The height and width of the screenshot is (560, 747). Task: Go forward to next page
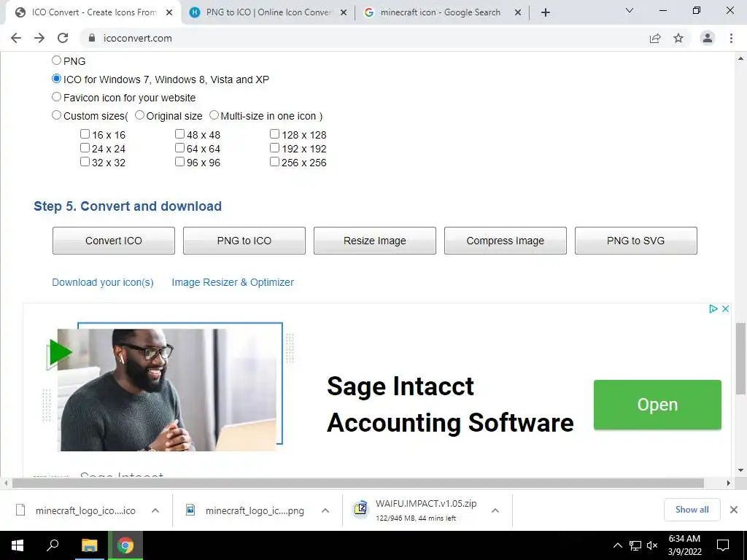click(x=39, y=38)
